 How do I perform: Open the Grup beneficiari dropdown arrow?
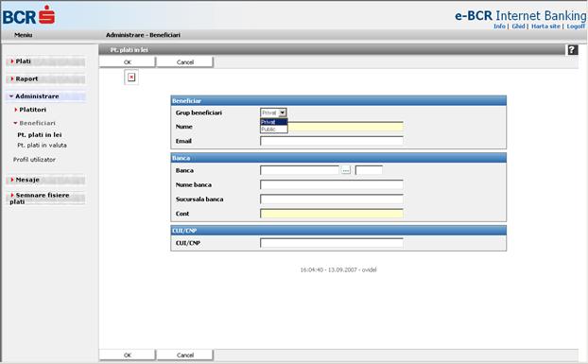[x=283, y=113]
